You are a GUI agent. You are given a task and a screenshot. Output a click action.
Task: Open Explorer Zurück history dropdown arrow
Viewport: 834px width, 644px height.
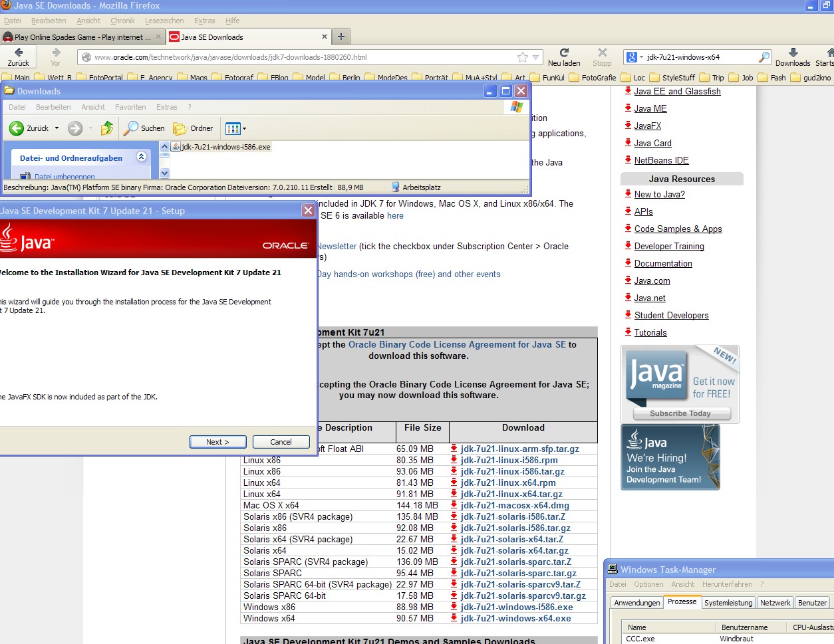[57, 128]
